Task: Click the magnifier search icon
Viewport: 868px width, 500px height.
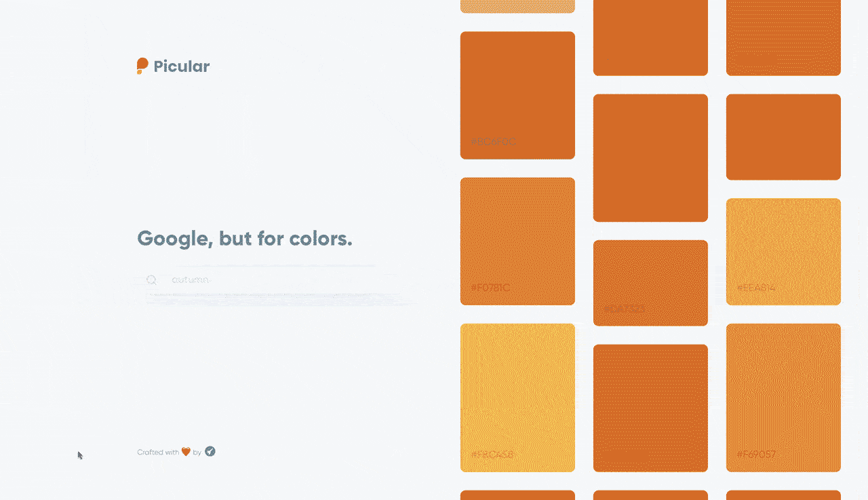Action: pos(151,280)
